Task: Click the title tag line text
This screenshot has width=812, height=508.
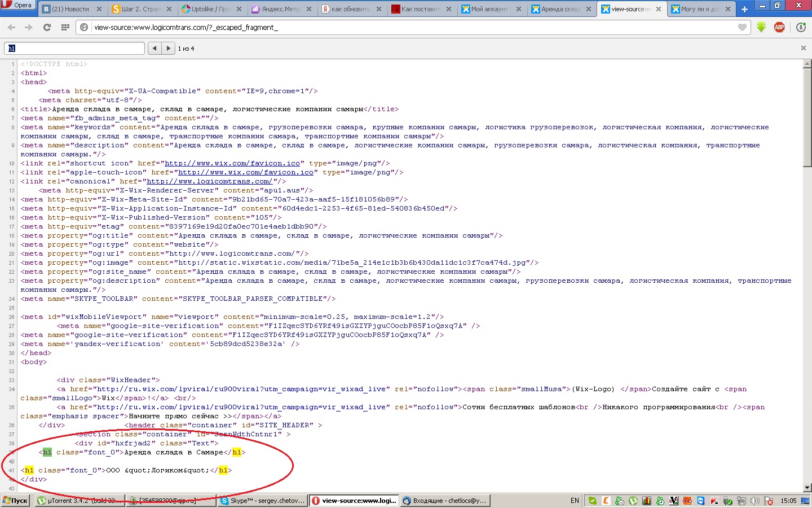Action: [x=210, y=109]
